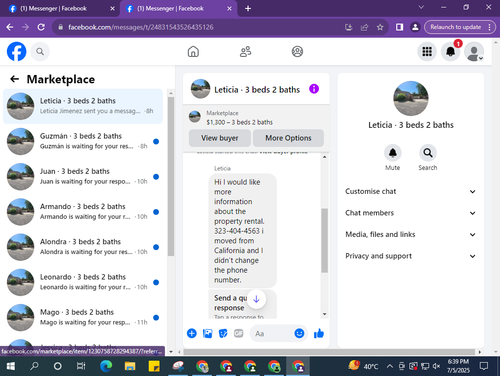Screen dimensions: 500x376
Task: Click the View buyer button
Action: click(220, 138)
